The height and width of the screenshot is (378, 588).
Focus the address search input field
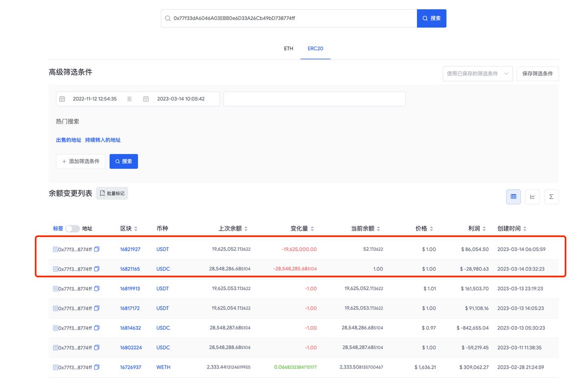coord(289,18)
